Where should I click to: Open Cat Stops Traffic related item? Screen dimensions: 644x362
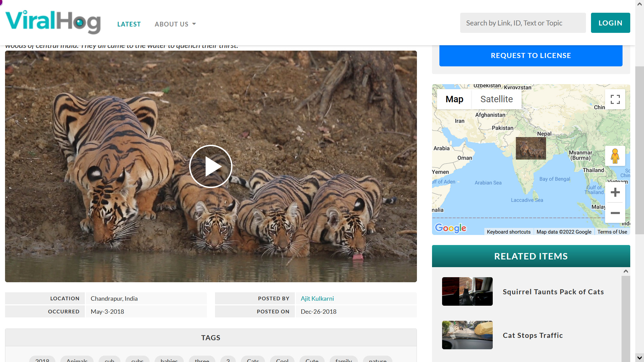click(x=532, y=335)
